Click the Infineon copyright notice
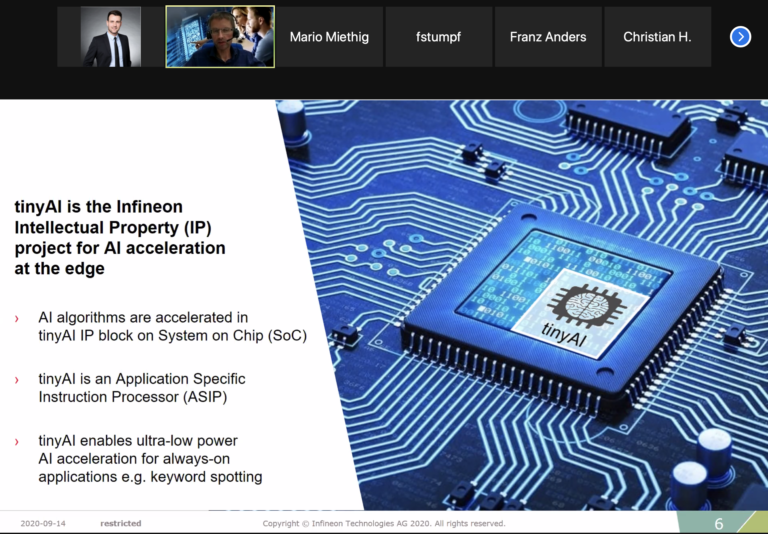 click(384, 524)
